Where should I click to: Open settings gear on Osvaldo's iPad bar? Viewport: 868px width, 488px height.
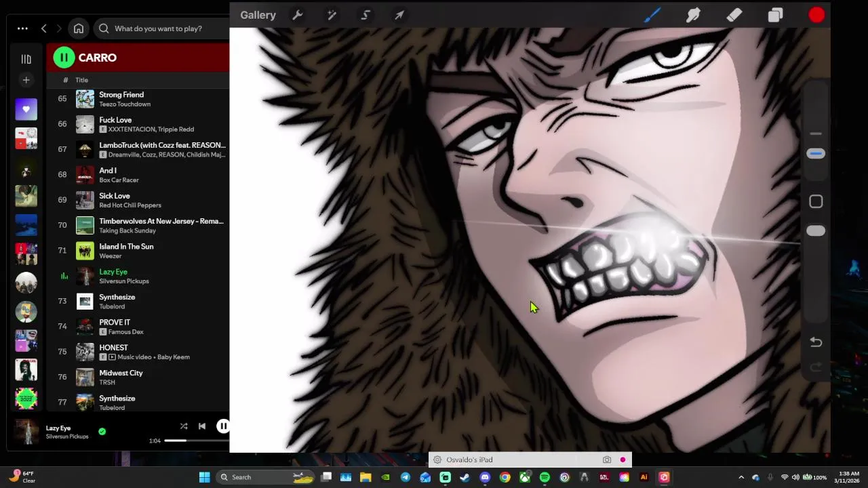437,460
